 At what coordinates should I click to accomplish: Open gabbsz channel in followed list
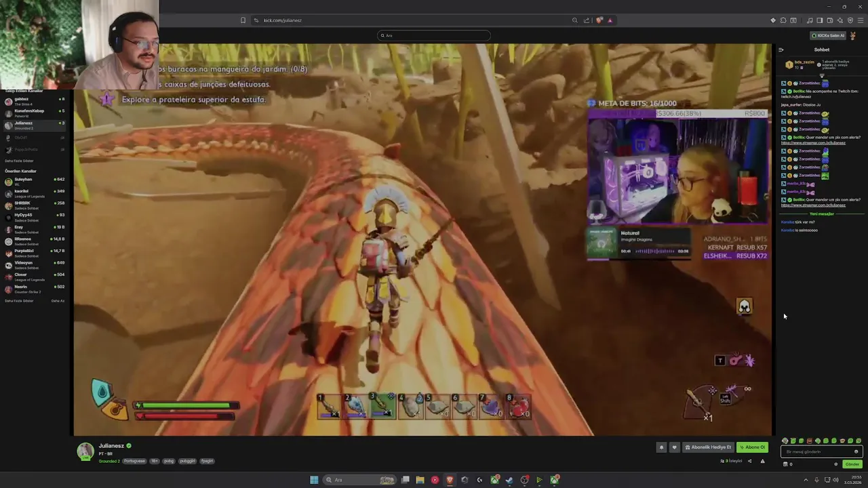(34, 101)
